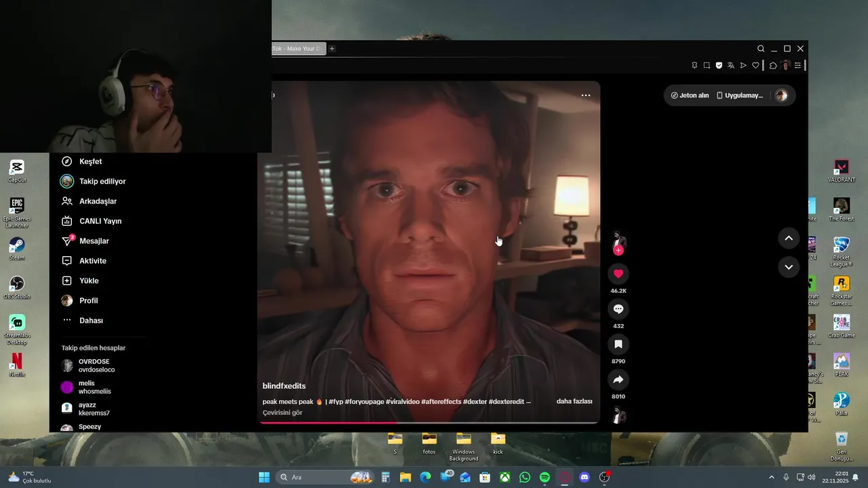Open Windows Start menu

pyautogui.click(x=264, y=477)
